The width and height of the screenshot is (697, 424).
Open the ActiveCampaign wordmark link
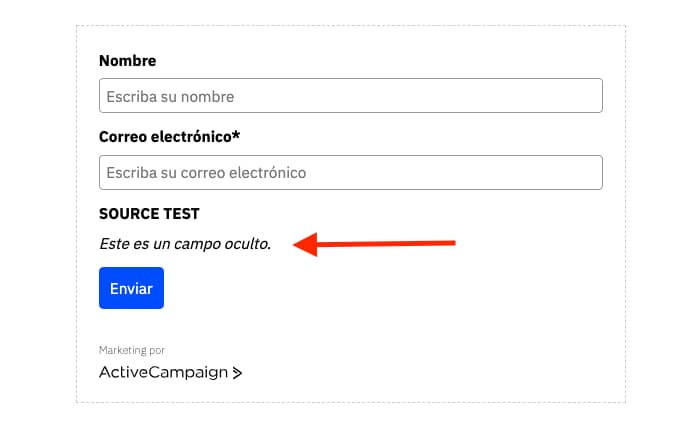pyautogui.click(x=163, y=373)
